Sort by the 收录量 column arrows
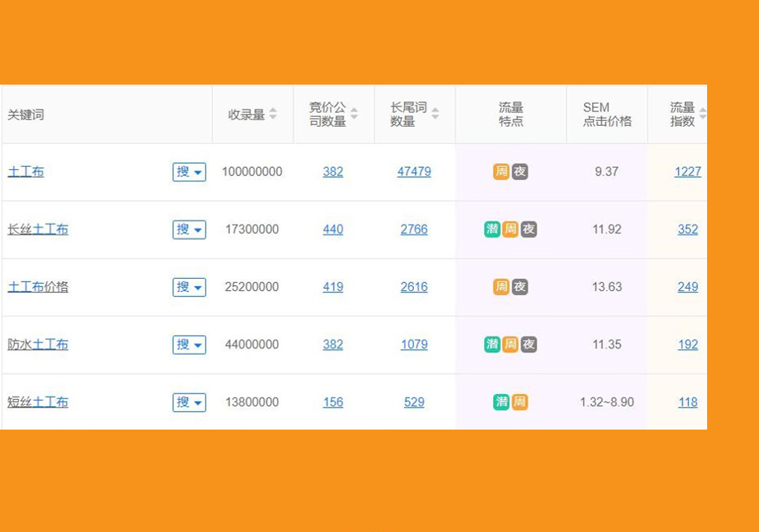This screenshot has height=532, width=759. coord(273,114)
